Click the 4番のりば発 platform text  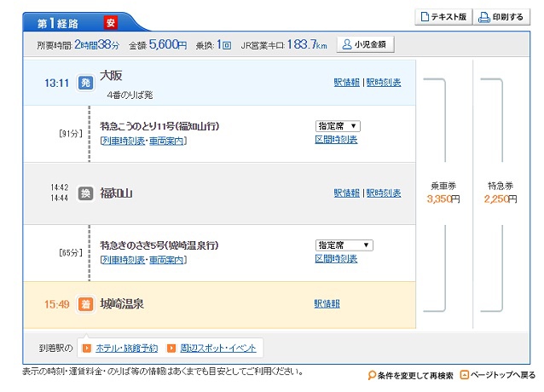coord(130,95)
